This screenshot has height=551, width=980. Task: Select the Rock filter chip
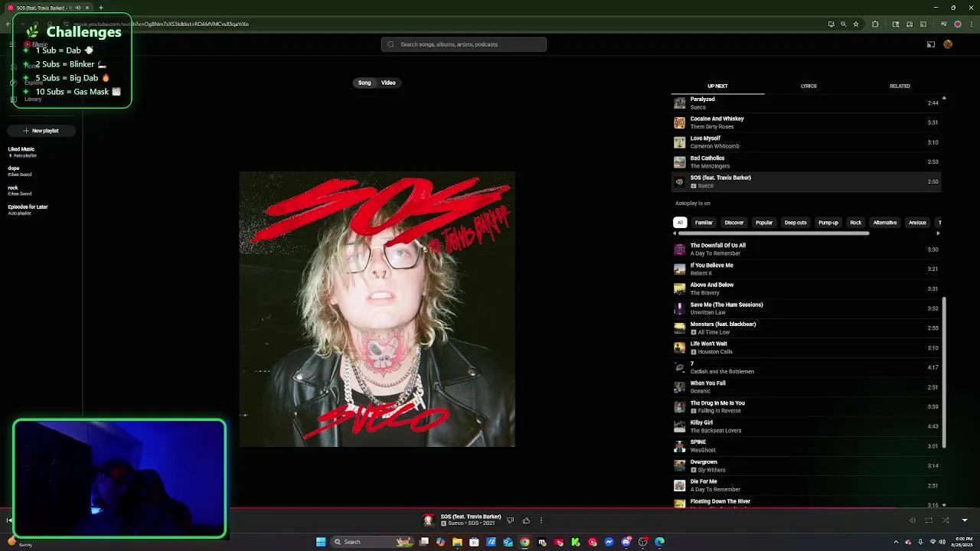[856, 223]
